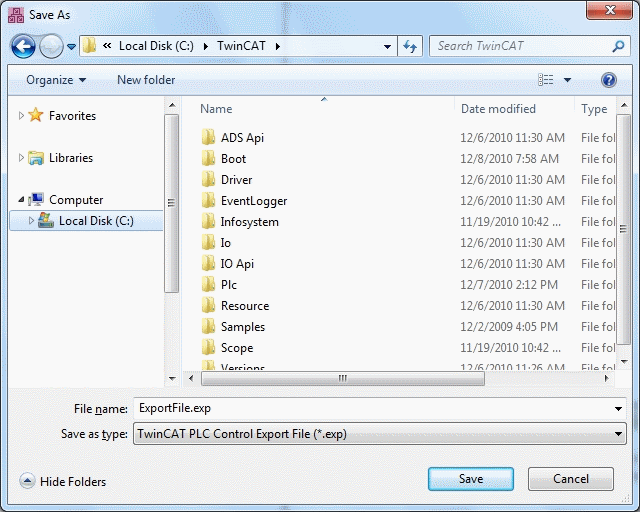This screenshot has width=640, height=512.
Task: Select Libraries in the navigation pane
Action: click(71, 158)
